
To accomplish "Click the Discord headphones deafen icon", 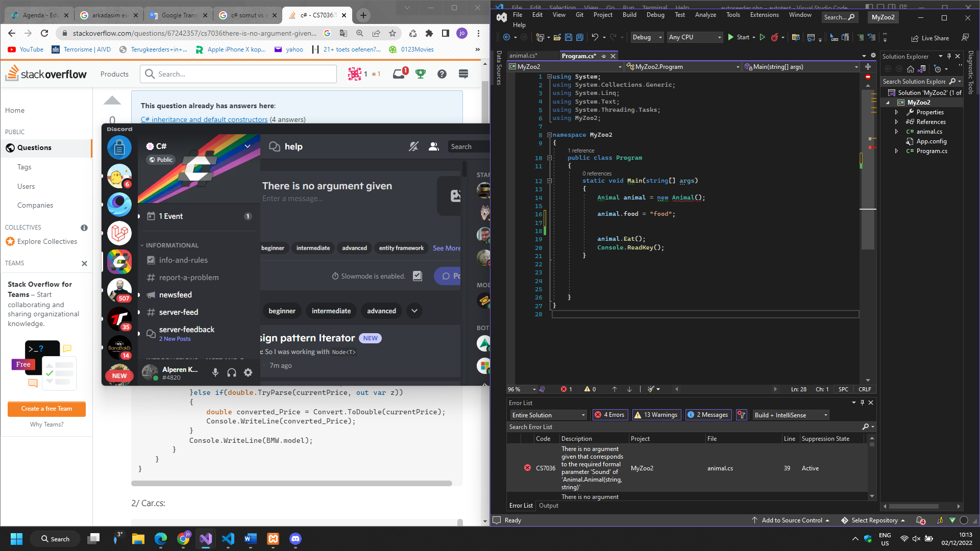I will (x=232, y=372).
